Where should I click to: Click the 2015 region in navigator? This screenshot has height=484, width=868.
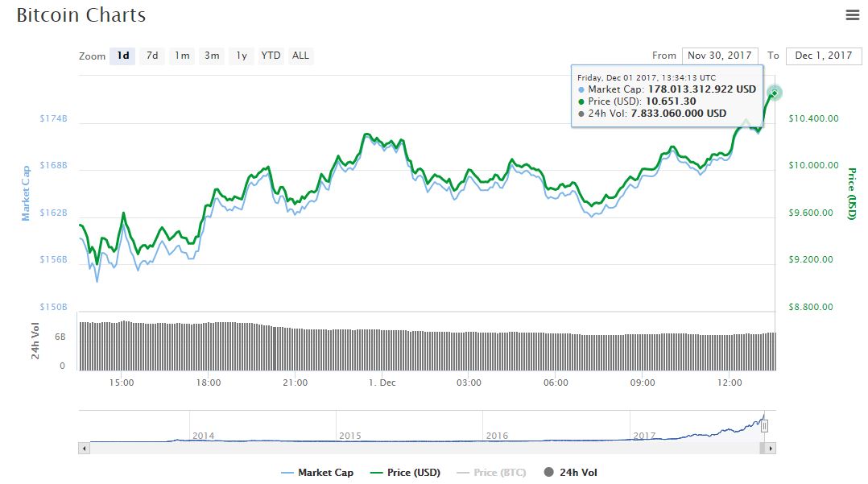[349, 436]
